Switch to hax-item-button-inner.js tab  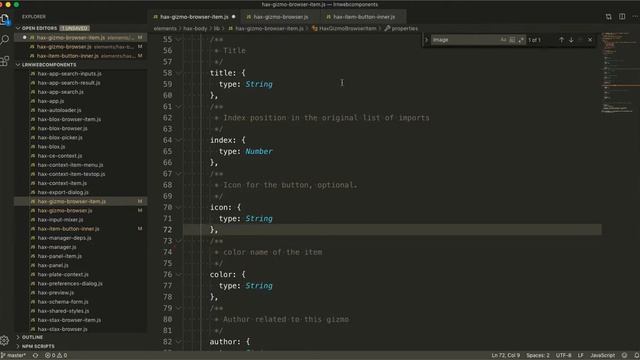tap(364, 17)
